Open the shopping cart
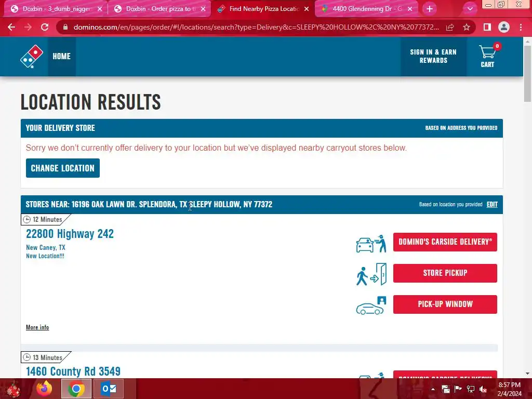 pyautogui.click(x=487, y=56)
